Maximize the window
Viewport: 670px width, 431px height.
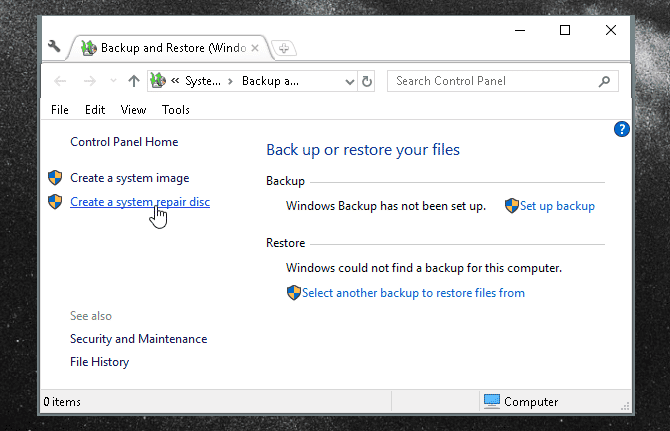click(x=565, y=30)
